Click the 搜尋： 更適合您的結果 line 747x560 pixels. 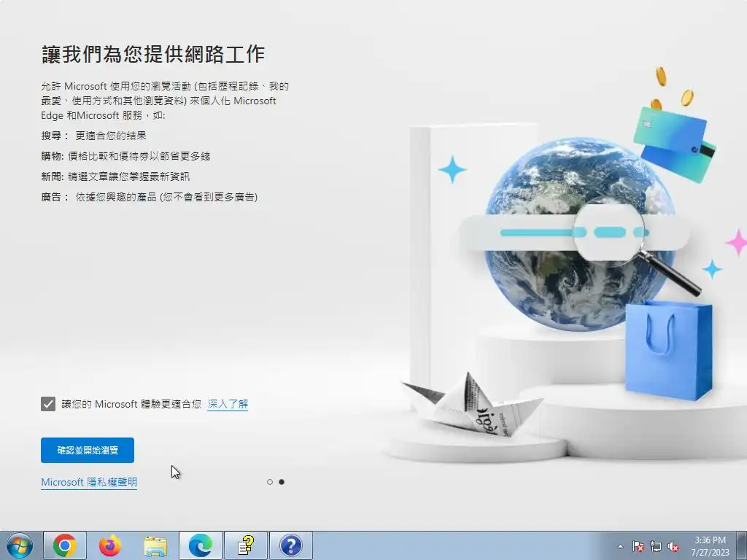click(x=94, y=136)
